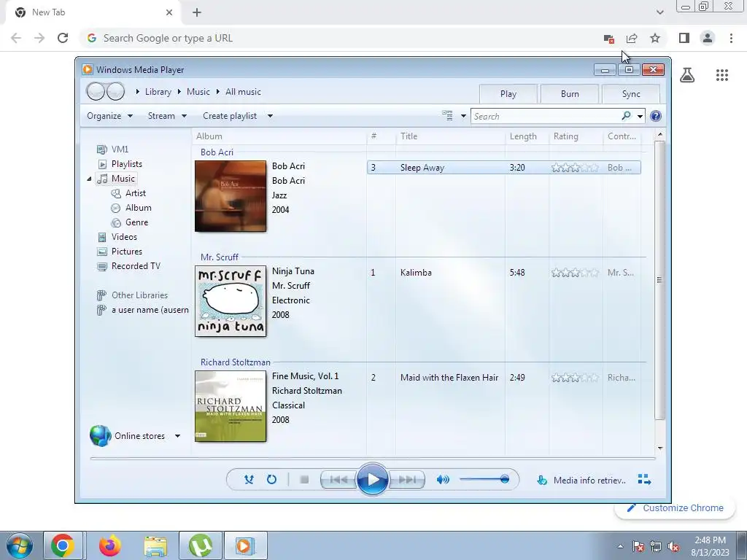
Task: Open the search options dropdown arrow
Action: [x=640, y=116]
